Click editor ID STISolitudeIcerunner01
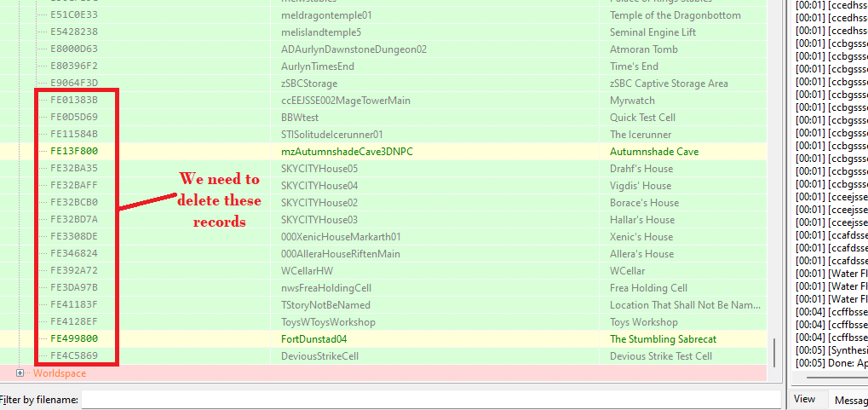Image resolution: width=868 pixels, height=410 pixels. click(332, 135)
